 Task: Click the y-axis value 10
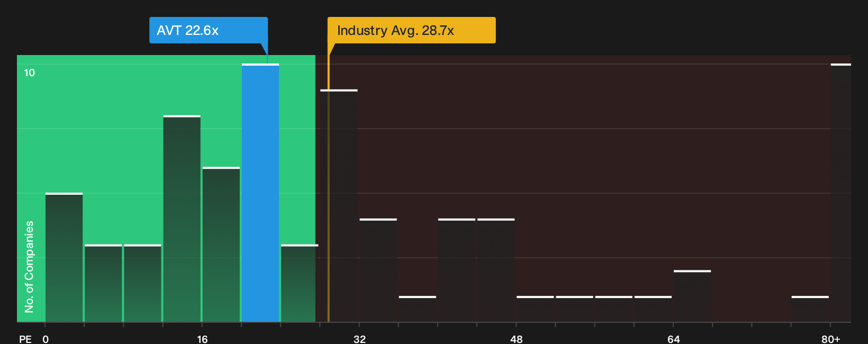pos(30,73)
